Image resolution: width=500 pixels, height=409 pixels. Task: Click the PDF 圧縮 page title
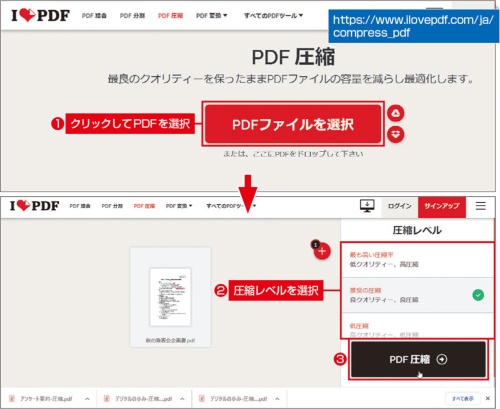[293, 57]
